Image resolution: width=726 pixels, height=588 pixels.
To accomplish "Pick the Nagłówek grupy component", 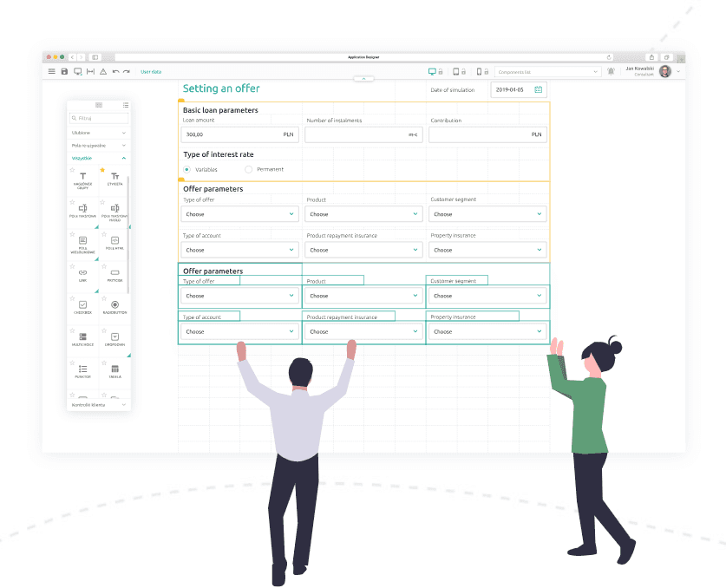I will point(83,180).
